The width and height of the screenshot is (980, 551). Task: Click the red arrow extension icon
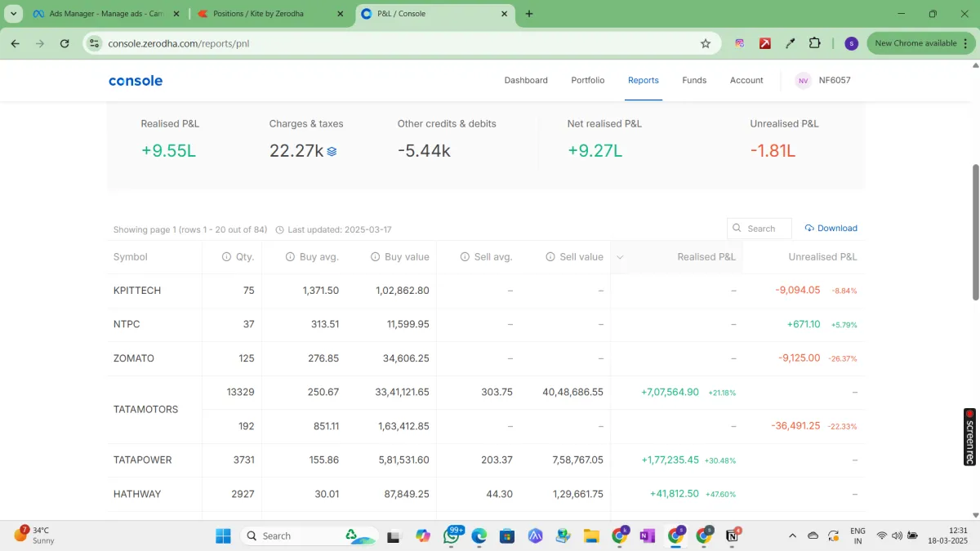(x=765, y=43)
